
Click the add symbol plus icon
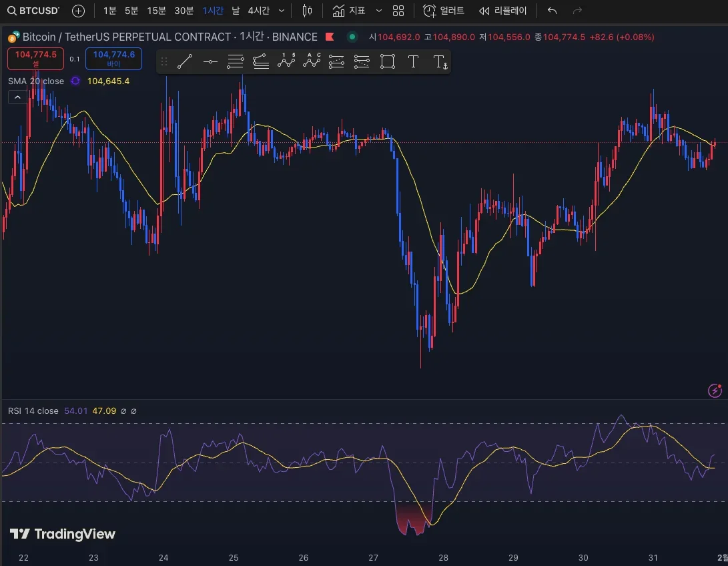[79, 11]
